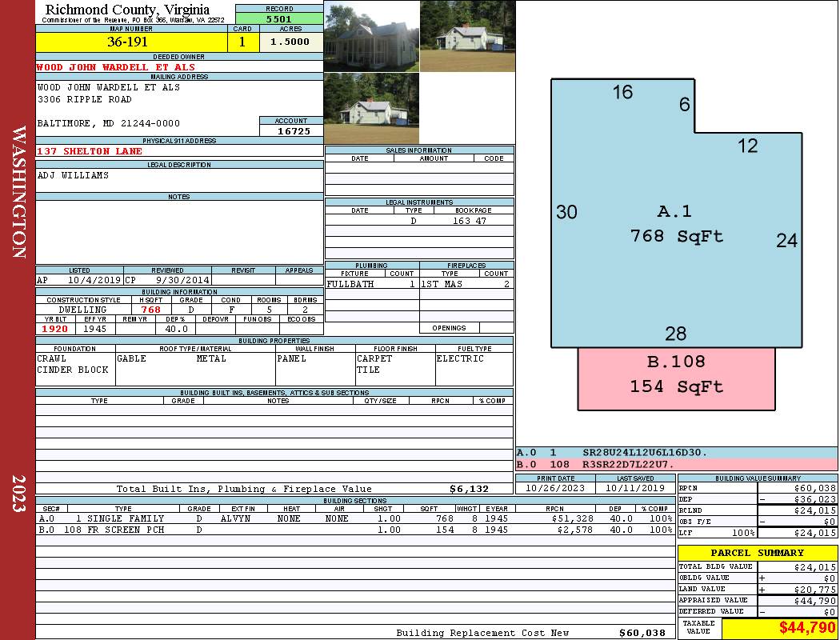Screen dimensions: 840x640
Task: Click sketch vector A.0 SR28U24L12U6L16D30
Action: (x=677, y=453)
